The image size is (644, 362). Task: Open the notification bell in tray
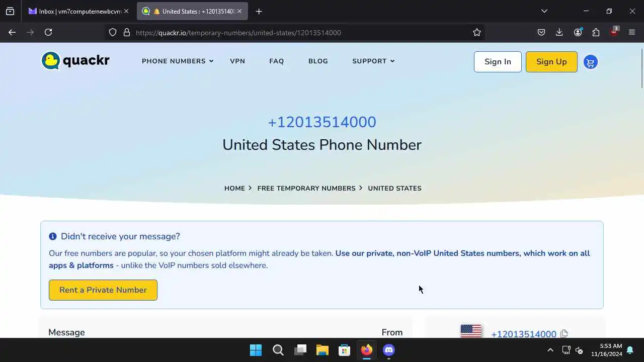[630, 350]
